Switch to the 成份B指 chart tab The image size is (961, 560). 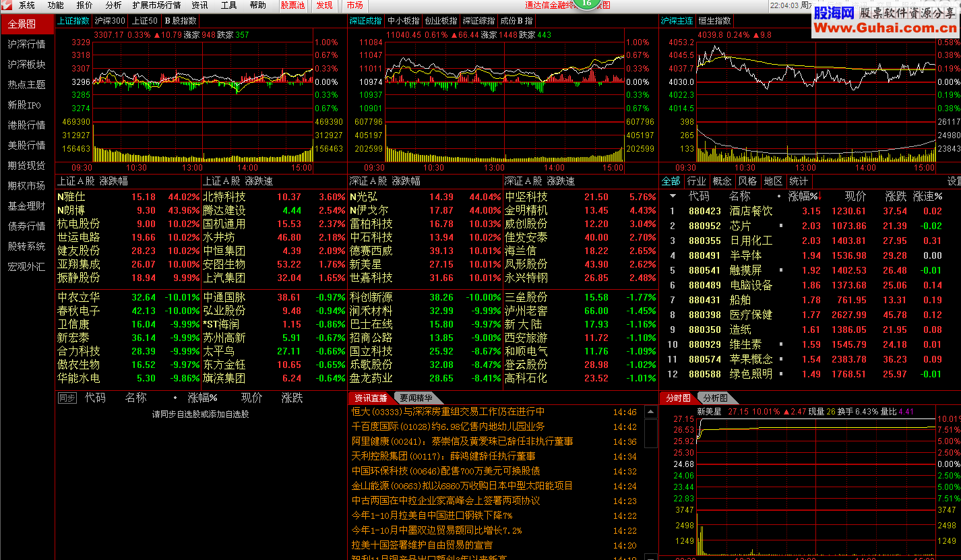[516, 21]
